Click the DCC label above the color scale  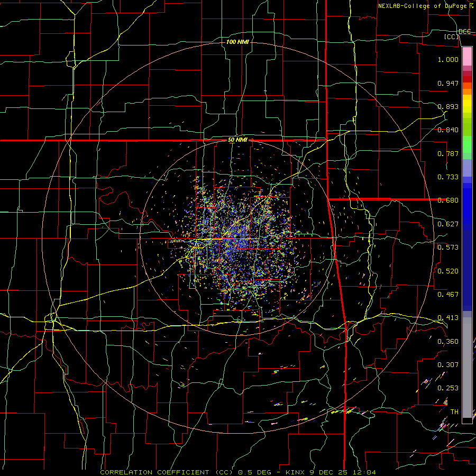click(464, 32)
